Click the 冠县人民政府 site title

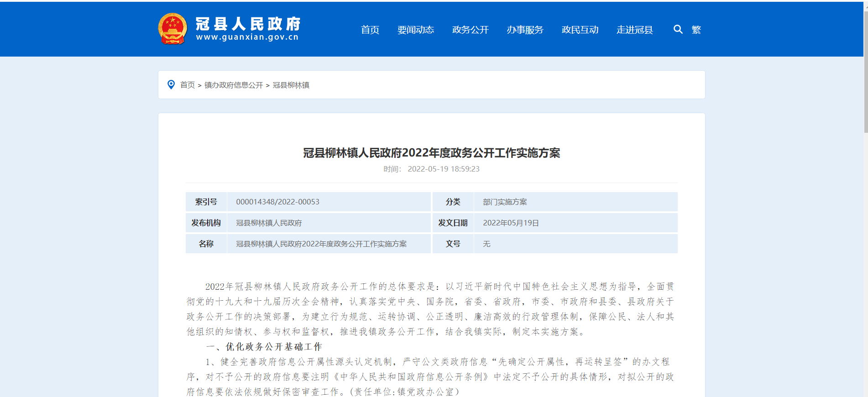pos(248,24)
